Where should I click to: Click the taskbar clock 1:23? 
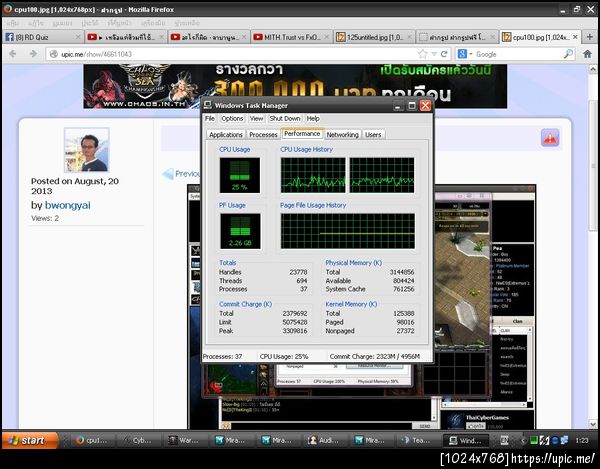[582, 441]
